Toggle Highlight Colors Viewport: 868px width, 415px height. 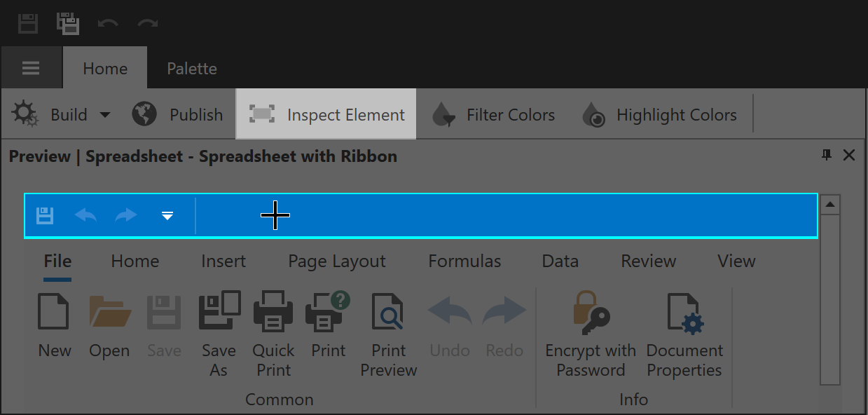pyautogui.click(x=659, y=114)
